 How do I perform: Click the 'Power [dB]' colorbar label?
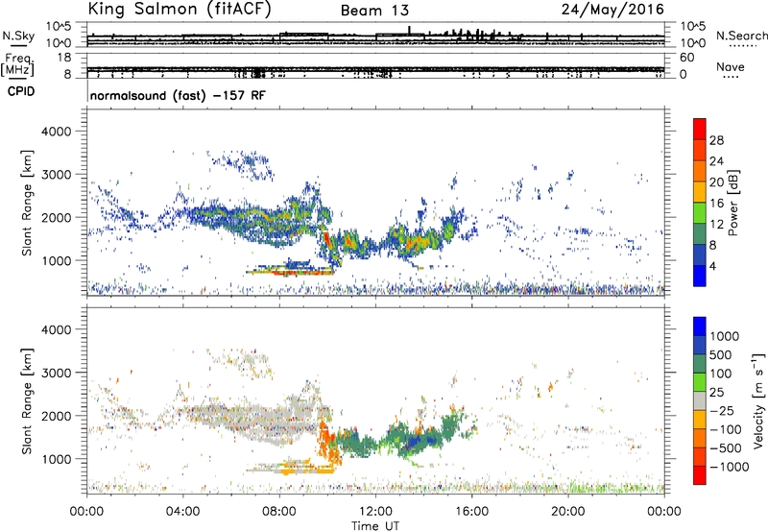pyautogui.click(x=732, y=203)
